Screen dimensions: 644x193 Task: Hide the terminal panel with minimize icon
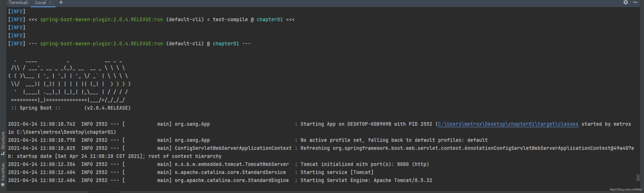pos(635,2)
